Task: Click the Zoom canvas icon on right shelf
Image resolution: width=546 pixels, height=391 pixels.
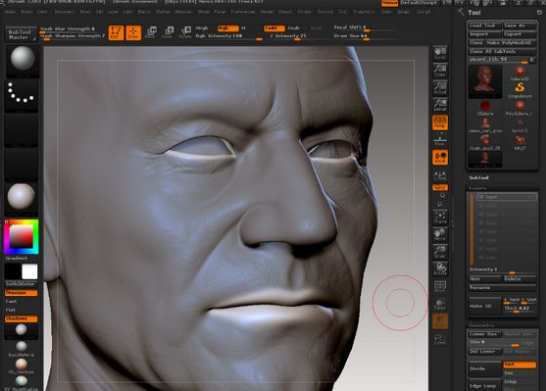Action: coord(440,70)
